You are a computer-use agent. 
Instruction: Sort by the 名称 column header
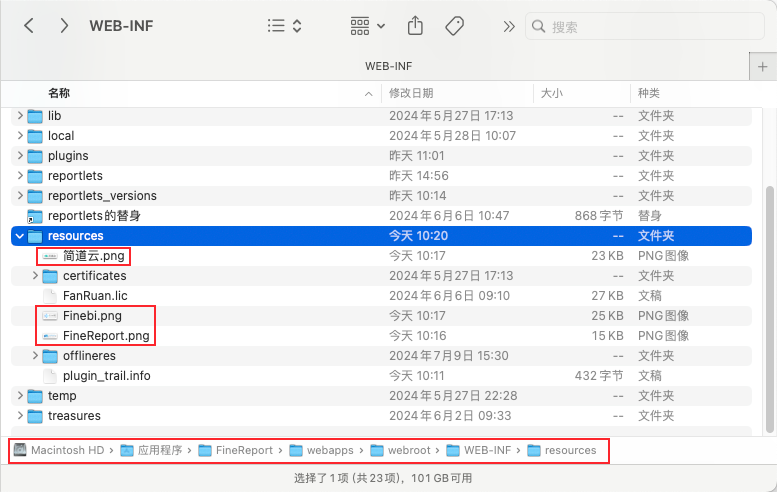pos(59,93)
